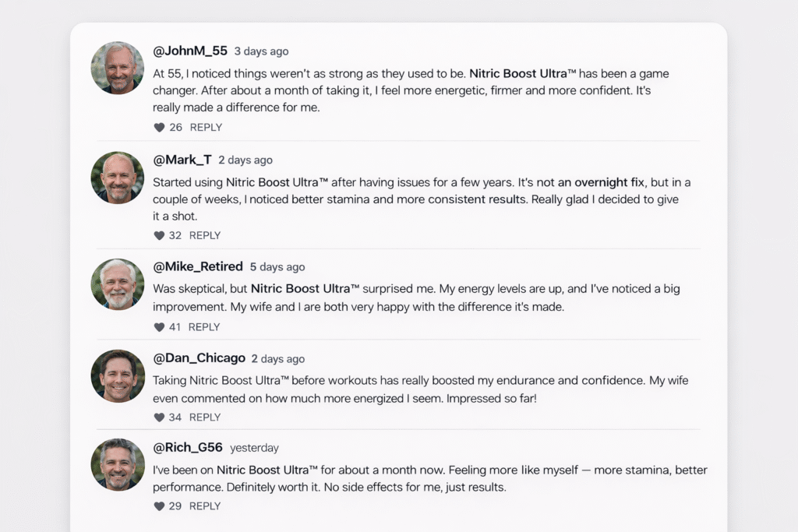The image size is (798, 532).
Task: Like @Mike_Retired's comment with the heart
Action: pos(159,328)
